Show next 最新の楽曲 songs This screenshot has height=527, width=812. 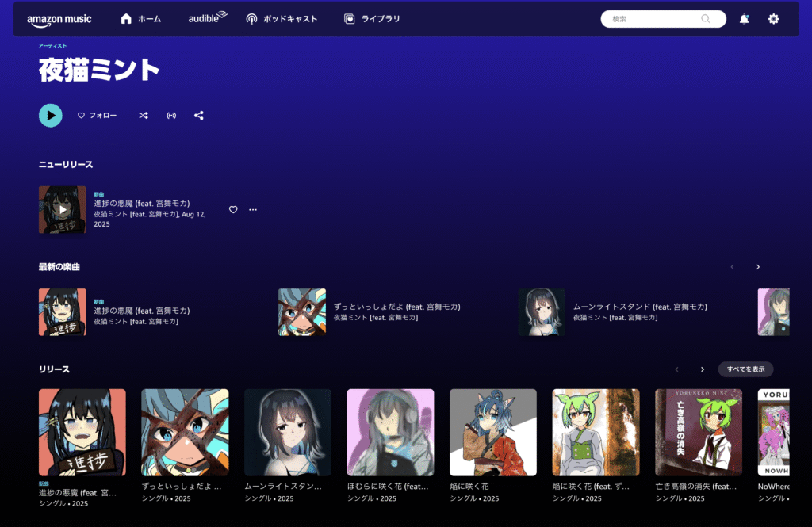pyautogui.click(x=757, y=267)
